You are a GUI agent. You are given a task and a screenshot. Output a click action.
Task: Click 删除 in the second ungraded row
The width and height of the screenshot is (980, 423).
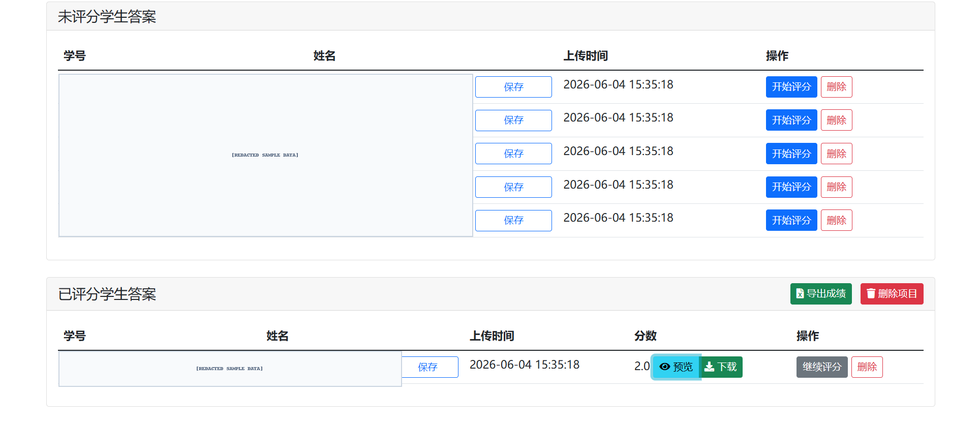[x=837, y=120]
